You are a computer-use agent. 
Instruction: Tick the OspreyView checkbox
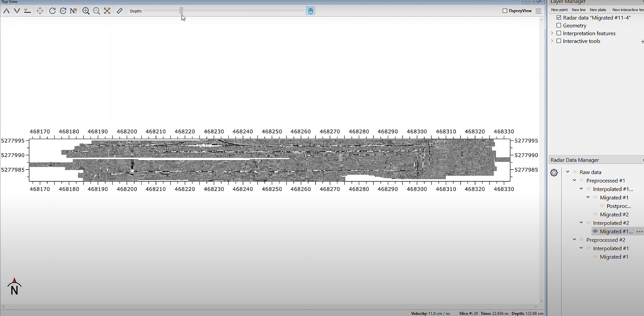[505, 11]
